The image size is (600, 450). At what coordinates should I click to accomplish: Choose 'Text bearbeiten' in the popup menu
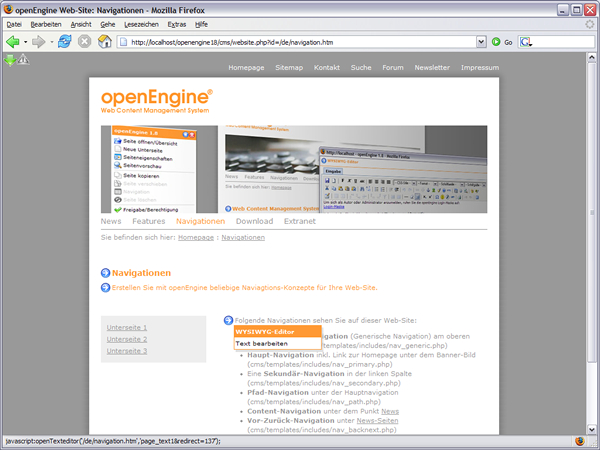(x=262, y=343)
